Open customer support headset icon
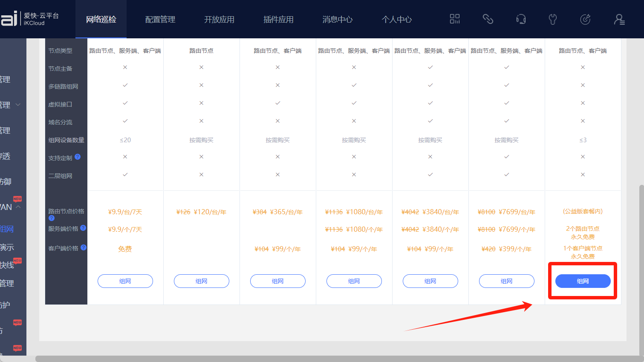 pyautogui.click(x=520, y=19)
